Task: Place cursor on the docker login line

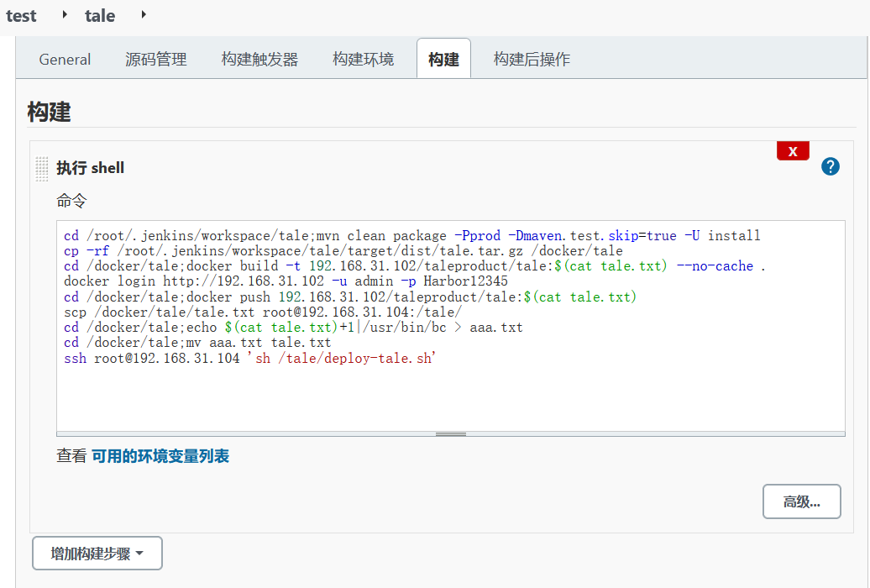Action: pos(286,281)
